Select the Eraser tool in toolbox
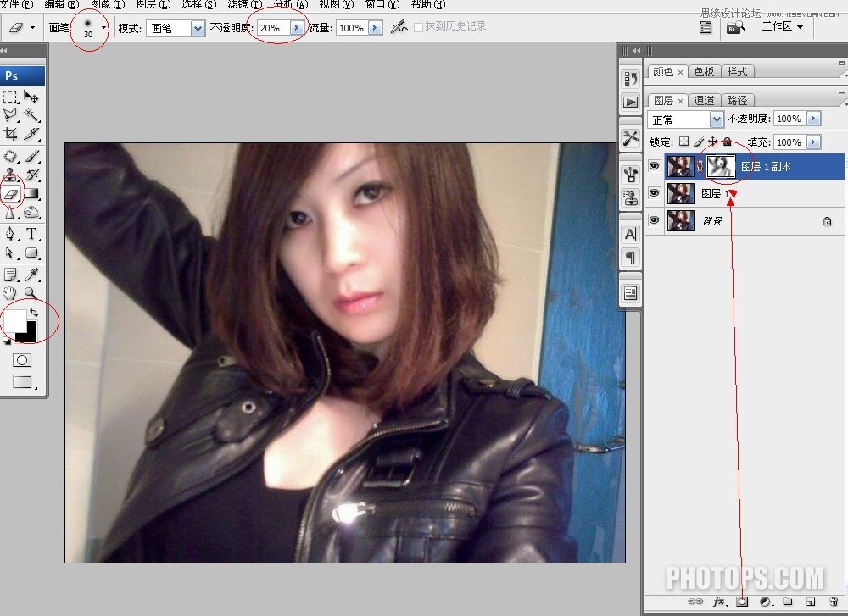Viewport: 848px width, 616px height. point(11,193)
